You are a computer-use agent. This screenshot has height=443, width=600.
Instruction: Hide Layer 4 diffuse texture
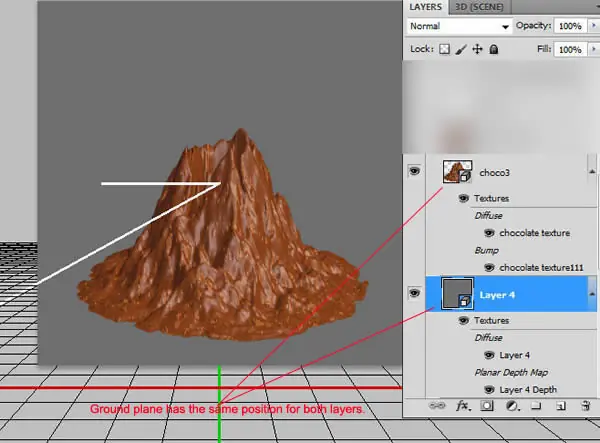pos(489,355)
